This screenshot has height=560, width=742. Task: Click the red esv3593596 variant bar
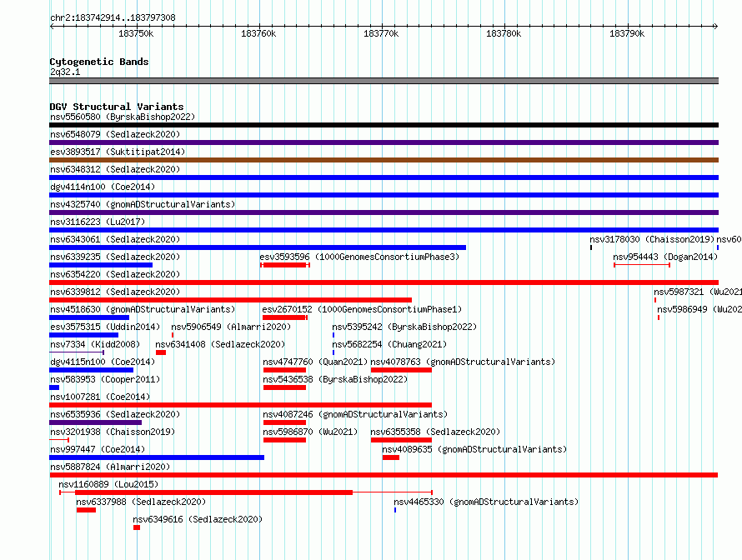pyautogui.click(x=285, y=265)
